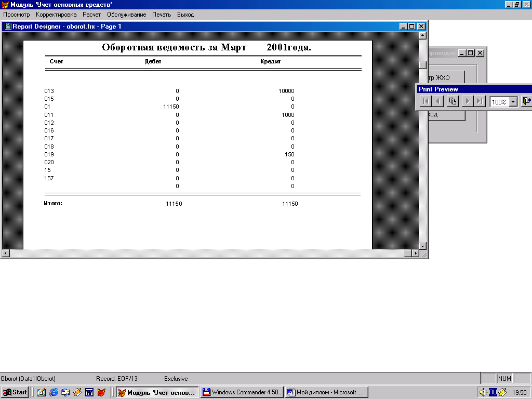
Task: Open the Печать menu
Action: pyautogui.click(x=162, y=15)
